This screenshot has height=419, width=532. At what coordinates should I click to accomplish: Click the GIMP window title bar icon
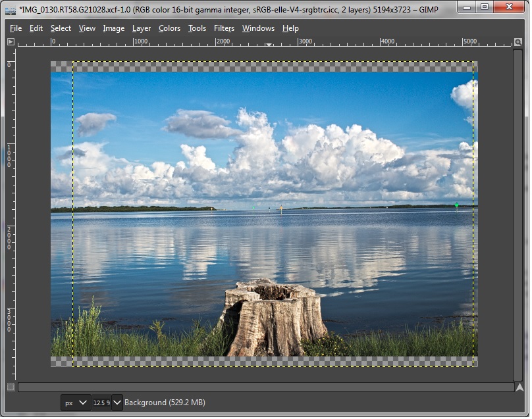point(10,8)
